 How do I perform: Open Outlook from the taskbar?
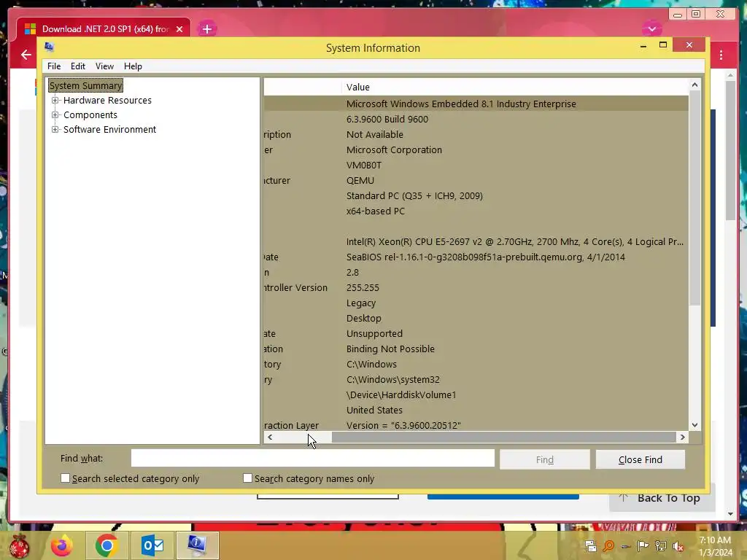point(152,545)
